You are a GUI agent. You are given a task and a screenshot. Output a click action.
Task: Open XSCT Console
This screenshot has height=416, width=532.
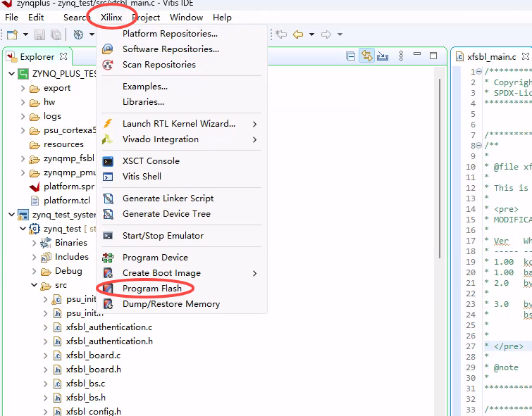coord(151,161)
